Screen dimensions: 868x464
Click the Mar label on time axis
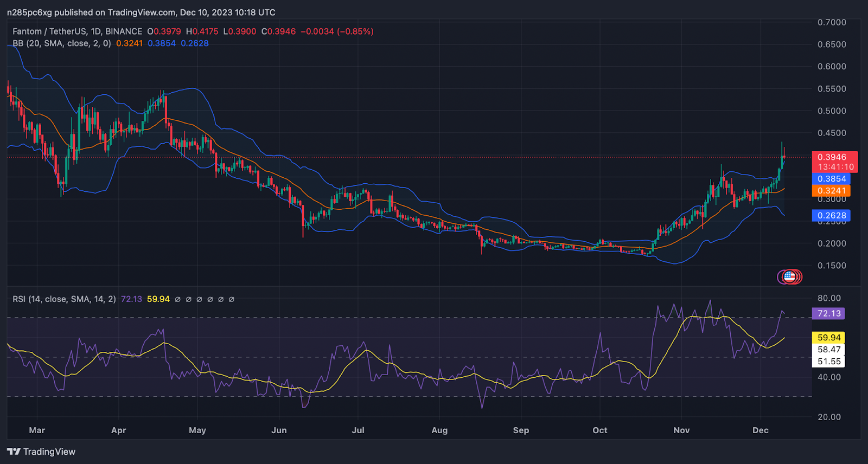coord(37,430)
